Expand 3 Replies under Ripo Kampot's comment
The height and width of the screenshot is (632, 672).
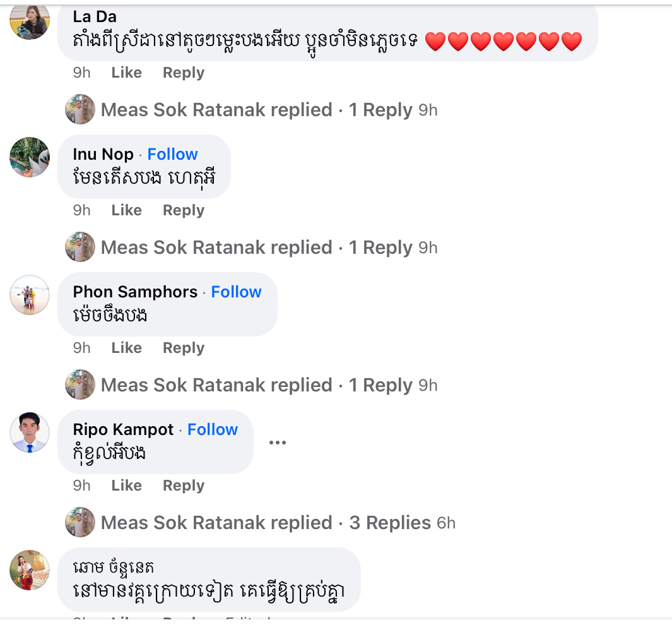click(x=390, y=523)
